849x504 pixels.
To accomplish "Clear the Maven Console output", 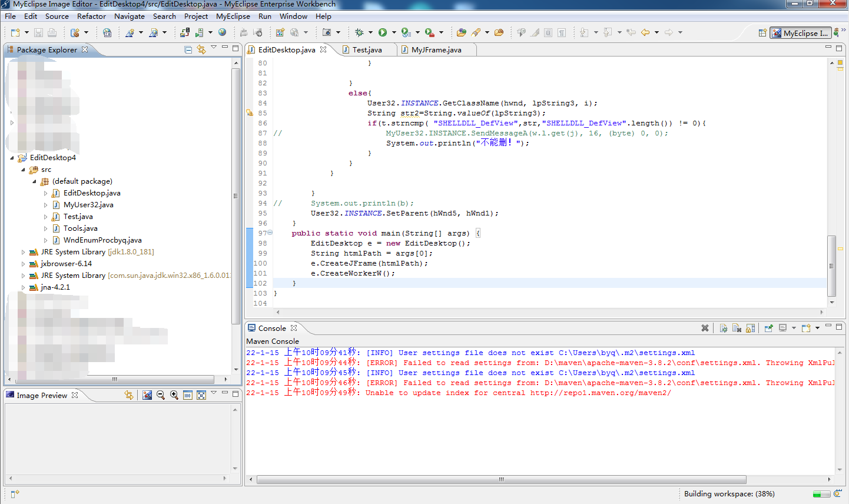I will click(x=737, y=328).
